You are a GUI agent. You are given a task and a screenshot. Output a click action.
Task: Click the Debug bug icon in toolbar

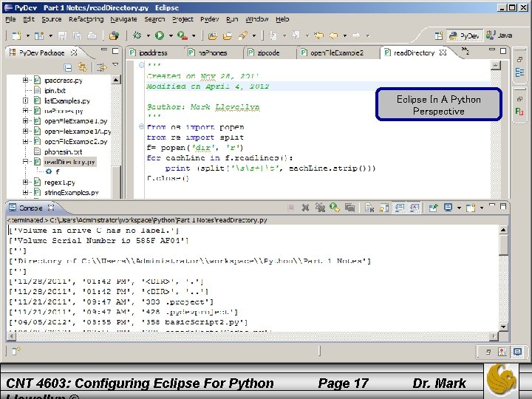[x=137, y=35]
